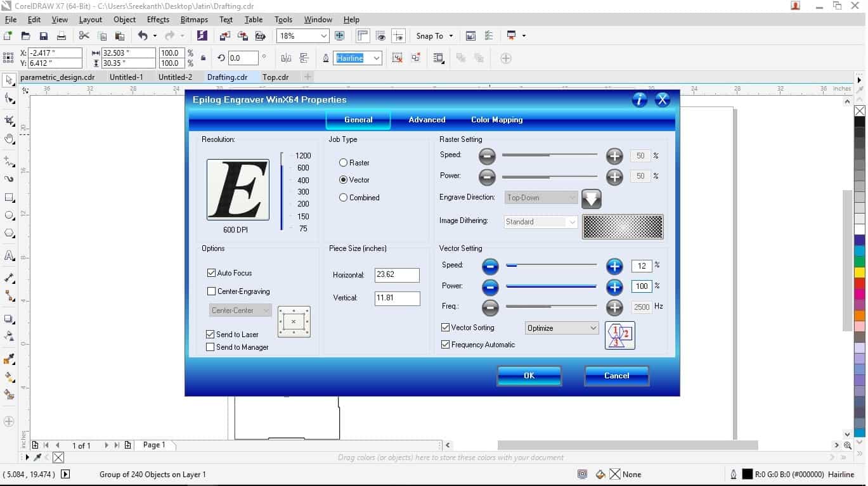Screen dimensions: 868x486
Task: Open the Center-Center position dropdown
Action: (241, 310)
